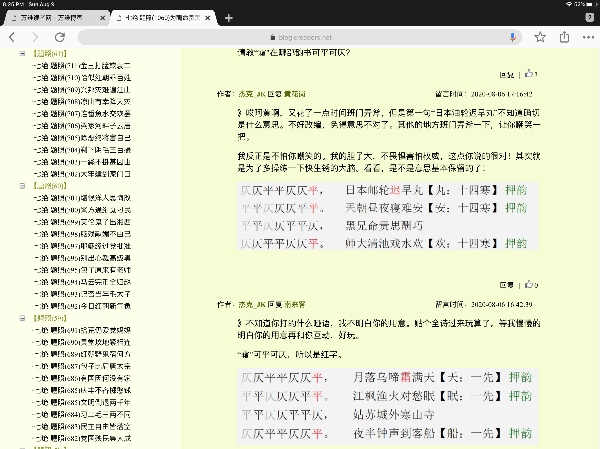The image size is (600, 449).
Task: Collapse the sidebar group labeled (60)
Action: coord(22,186)
